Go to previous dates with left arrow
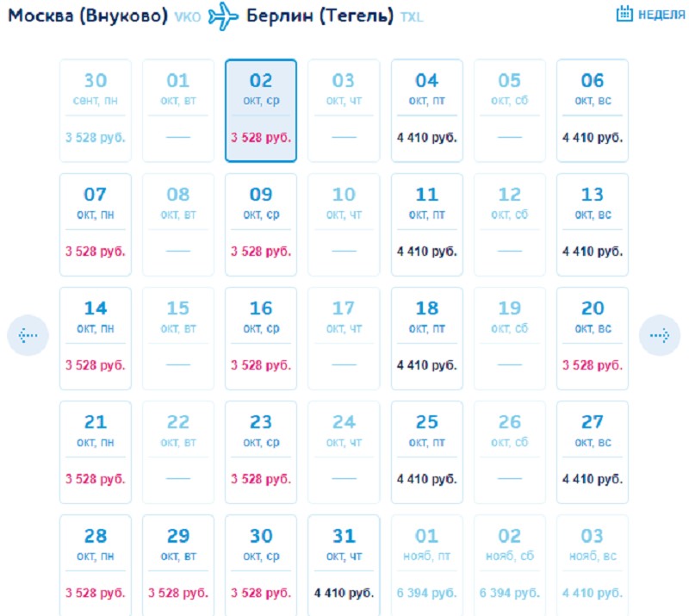Image resolution: width=689 pixels, height=616 pixels. tap(28, 335)
